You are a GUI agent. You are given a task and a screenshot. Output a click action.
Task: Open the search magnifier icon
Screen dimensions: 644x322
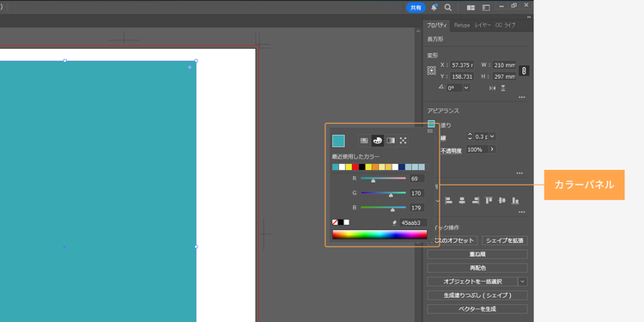click(x=448, y=8)
